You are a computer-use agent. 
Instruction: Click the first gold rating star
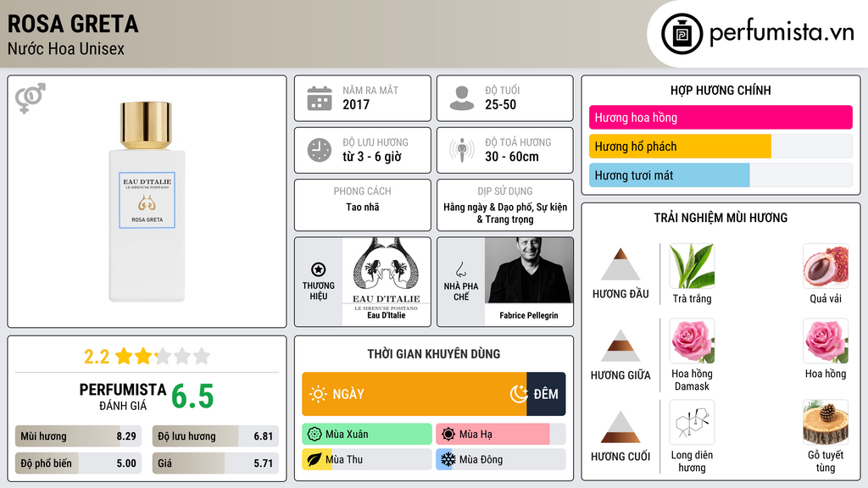[x=124, y=356]
